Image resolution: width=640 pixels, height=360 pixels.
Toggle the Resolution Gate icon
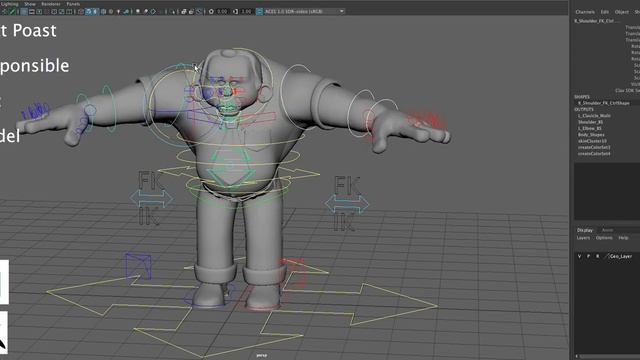pos(39,11)
